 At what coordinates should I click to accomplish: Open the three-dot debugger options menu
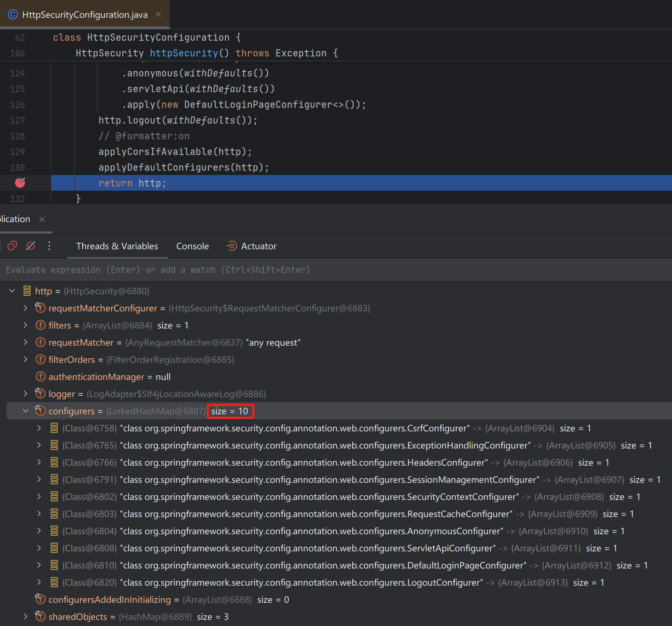[x=49, y=246]
